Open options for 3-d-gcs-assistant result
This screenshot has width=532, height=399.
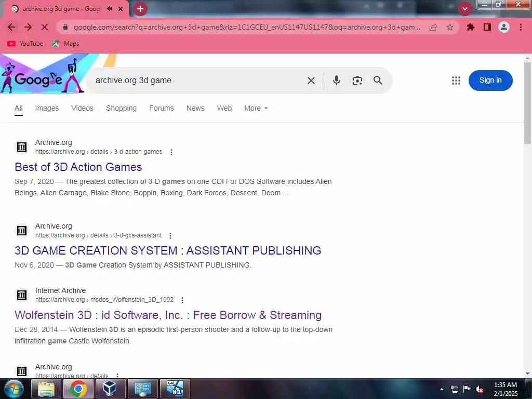[x=170, y=235]
